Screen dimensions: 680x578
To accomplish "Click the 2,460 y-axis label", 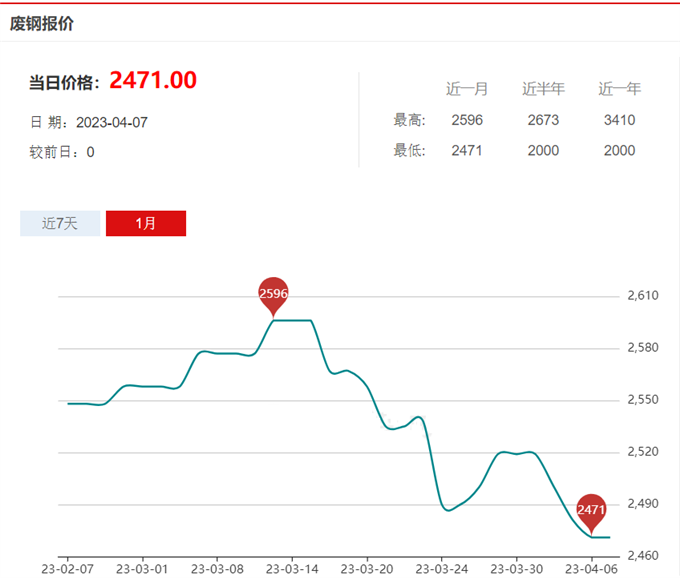I will 643,556.
